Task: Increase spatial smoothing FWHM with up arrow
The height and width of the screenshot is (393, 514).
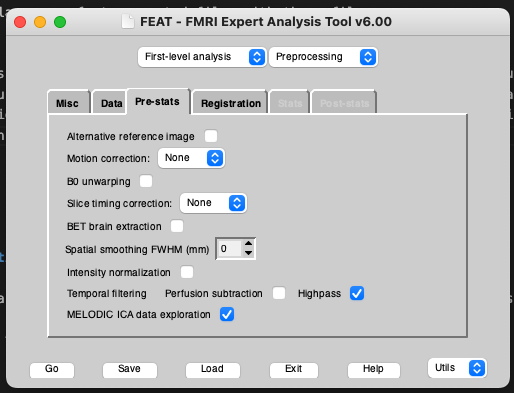Action: click(x=248, y=243)
